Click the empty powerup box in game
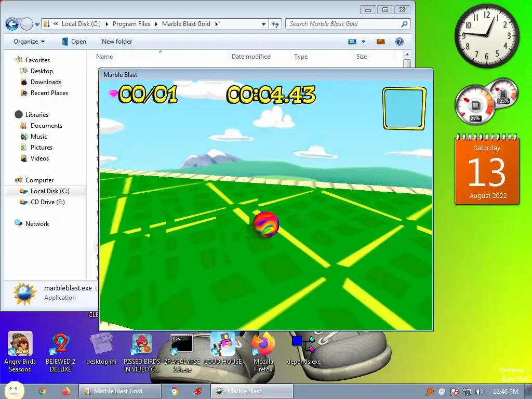 (x=404, y=108)
